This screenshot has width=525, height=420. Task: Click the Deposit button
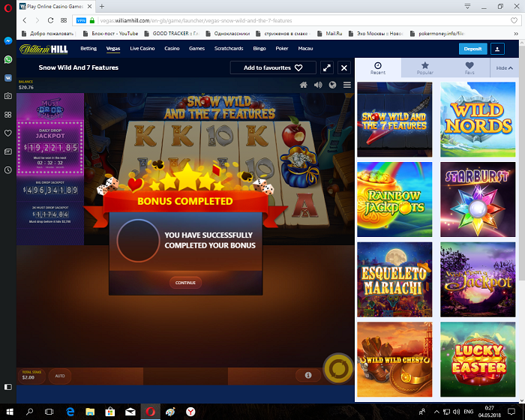click(x=472, y=49)
